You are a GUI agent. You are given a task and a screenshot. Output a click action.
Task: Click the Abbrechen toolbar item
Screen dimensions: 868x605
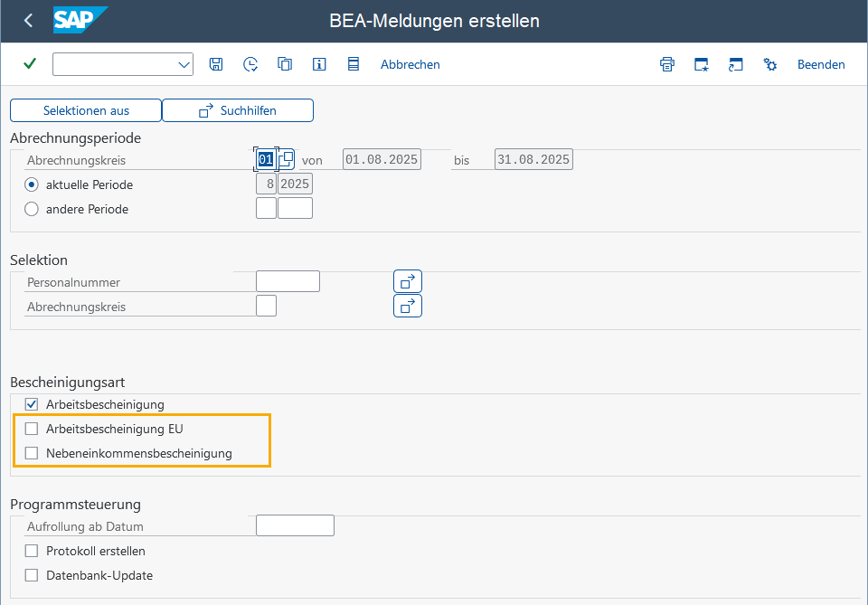pos(410,64)
